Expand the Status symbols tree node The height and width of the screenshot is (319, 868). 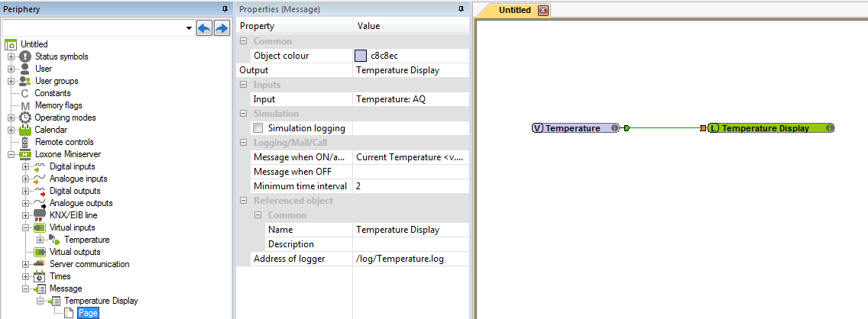coord(11,56)
